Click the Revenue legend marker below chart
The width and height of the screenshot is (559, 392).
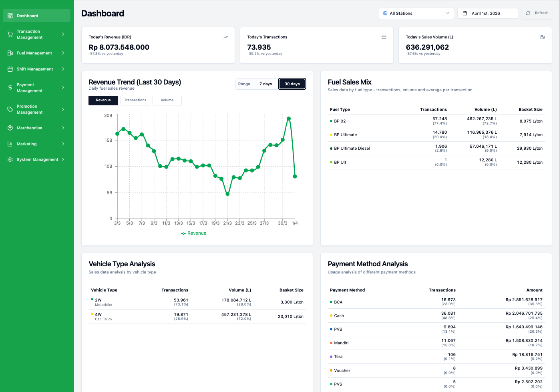[x=183, y=233]
